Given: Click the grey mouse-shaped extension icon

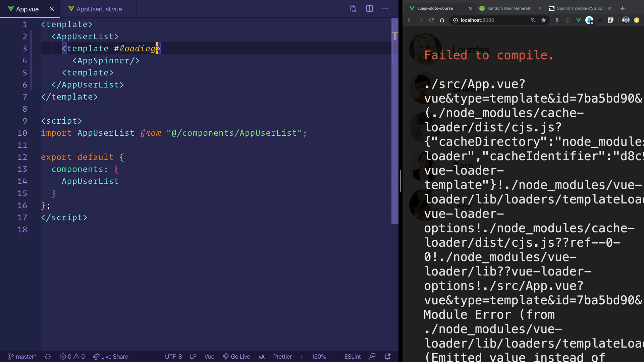Looking at the screenshot, I should point(557,20).
